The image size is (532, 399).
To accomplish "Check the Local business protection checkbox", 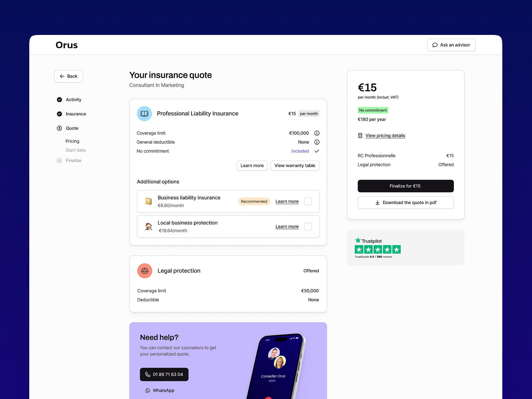I will point(308,226).
